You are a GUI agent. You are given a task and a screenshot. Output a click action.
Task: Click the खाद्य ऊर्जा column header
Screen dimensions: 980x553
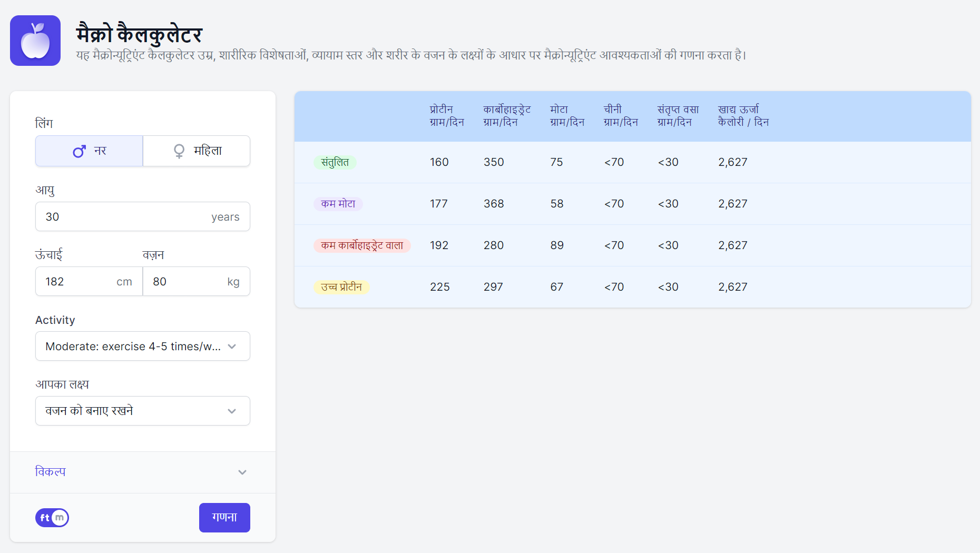click(x=743, y=116)
